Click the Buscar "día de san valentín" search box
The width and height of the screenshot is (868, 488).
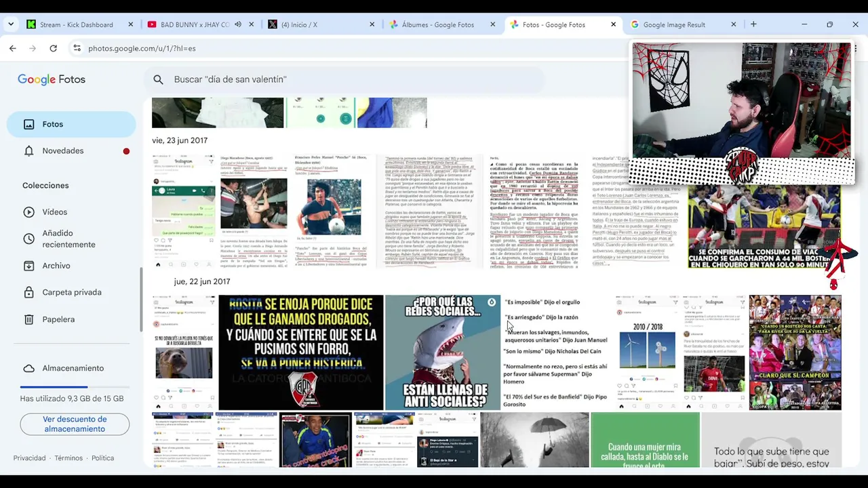pos(344,79)
